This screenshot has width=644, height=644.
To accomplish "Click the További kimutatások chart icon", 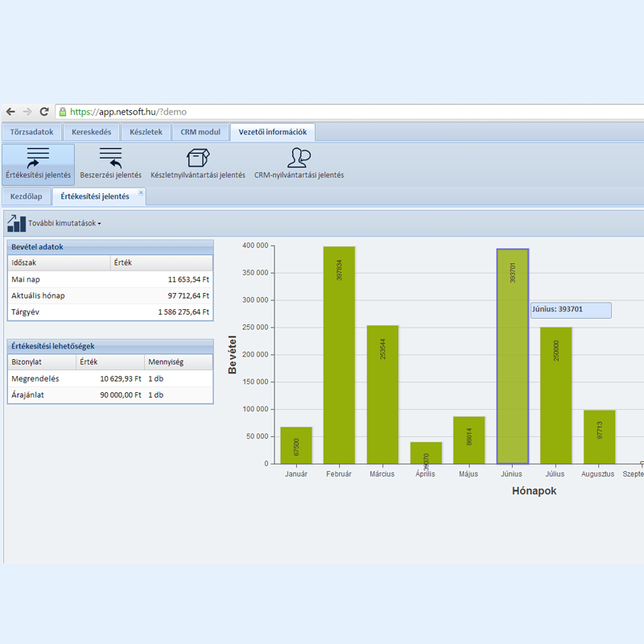I will coord(16,223).
